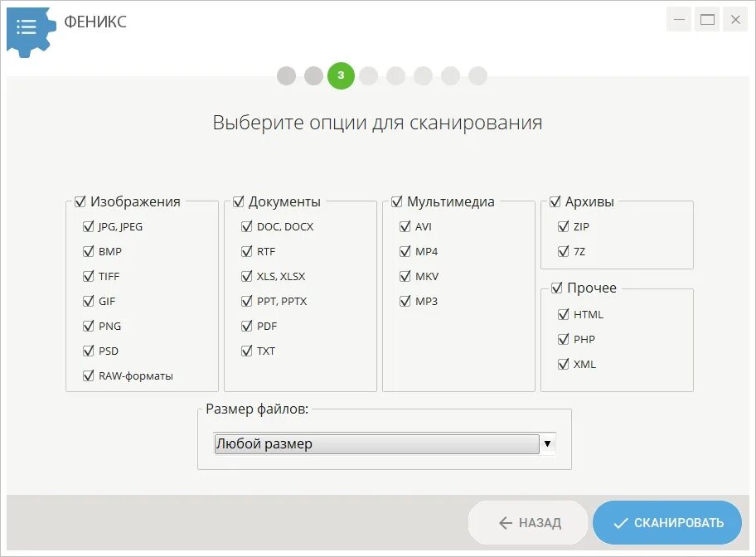
Task: Toggle the 7Z checkbox
Action: tap(563, 252)
